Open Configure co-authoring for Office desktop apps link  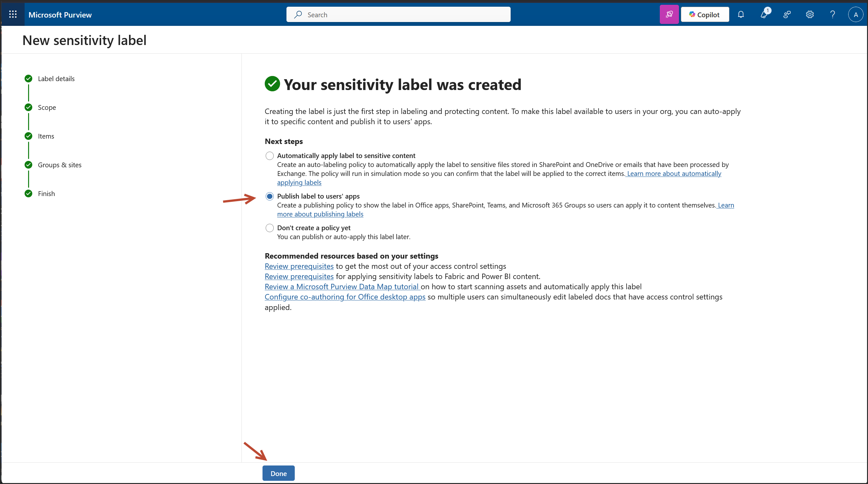pyautogui.click(x=345, y=297)
